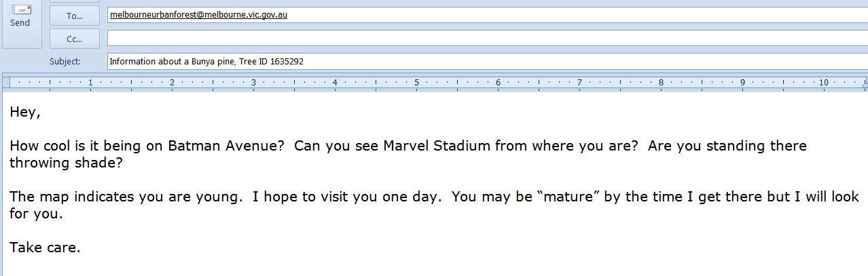The width and height of the screenshot is (868, 276).
Task: Open the address book with To... button
Action: click(x=74, y=16)
